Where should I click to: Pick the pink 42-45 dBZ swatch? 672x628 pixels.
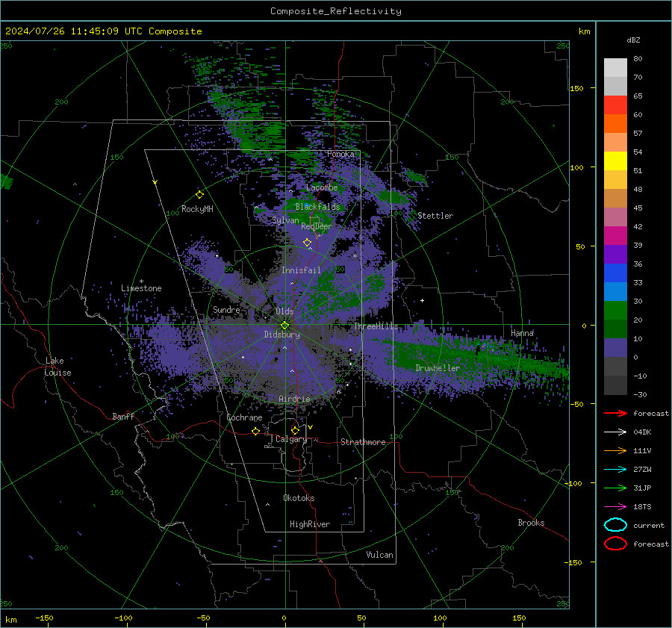click(x=615, y=217)
